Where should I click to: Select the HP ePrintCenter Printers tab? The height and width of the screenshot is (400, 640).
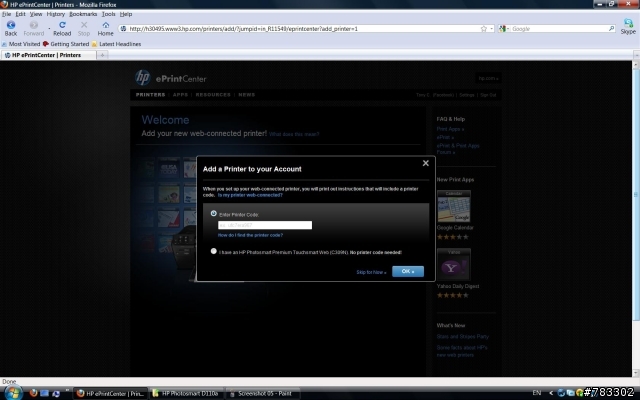(x=48, y=55)
